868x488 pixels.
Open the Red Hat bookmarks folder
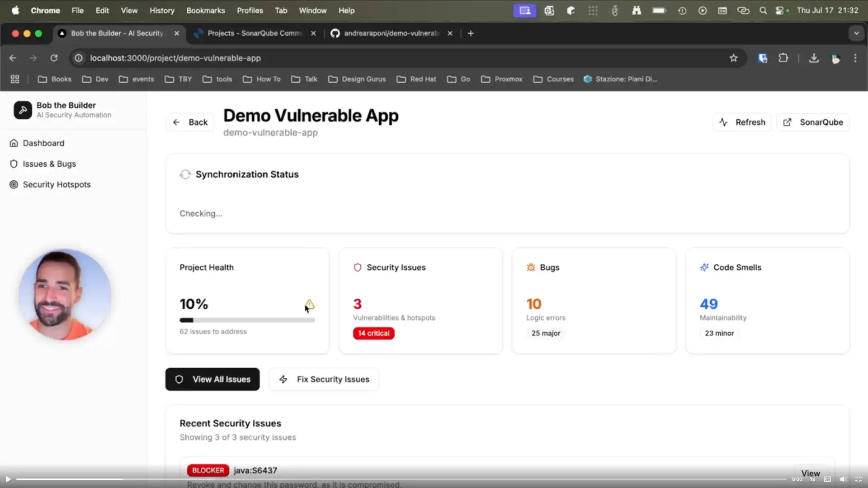pos(416,79)
